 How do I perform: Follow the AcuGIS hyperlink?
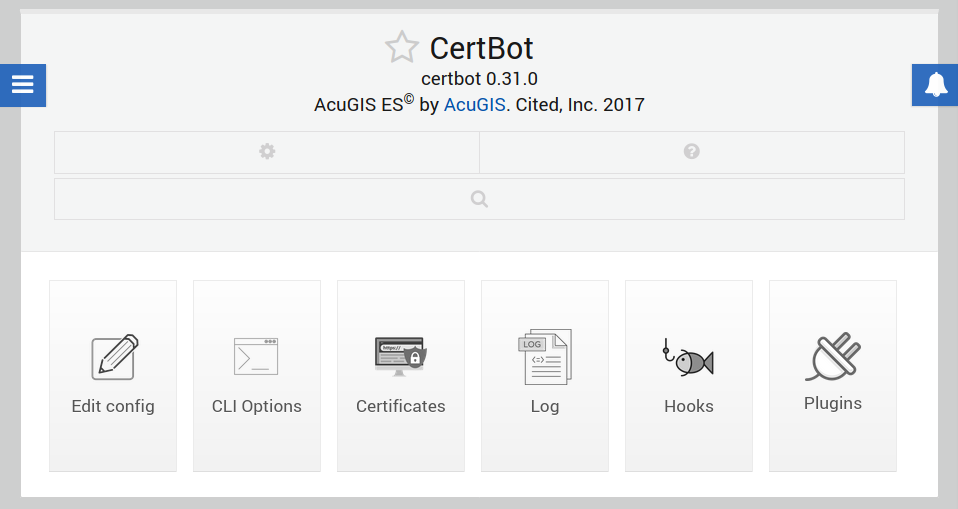[474, 104]
